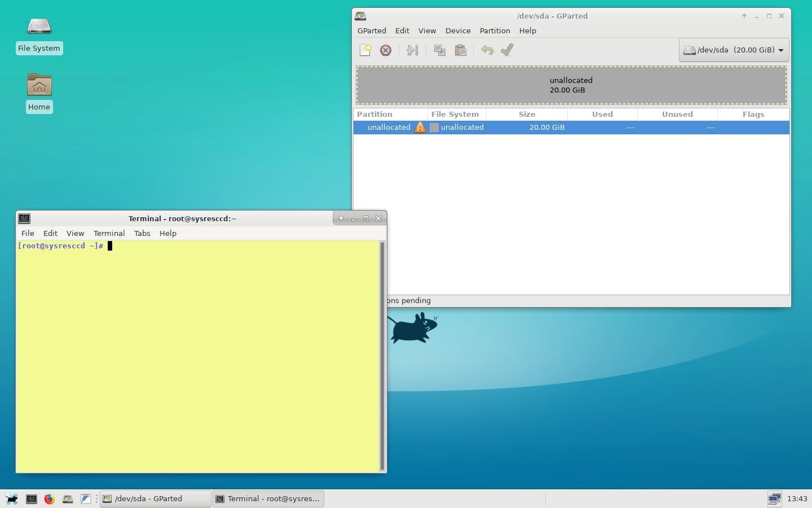Image resolution: width=812 pixels, height=508 pixels.
Task: Open the Device menu in GParted
Action: click(x=457, y=30)
